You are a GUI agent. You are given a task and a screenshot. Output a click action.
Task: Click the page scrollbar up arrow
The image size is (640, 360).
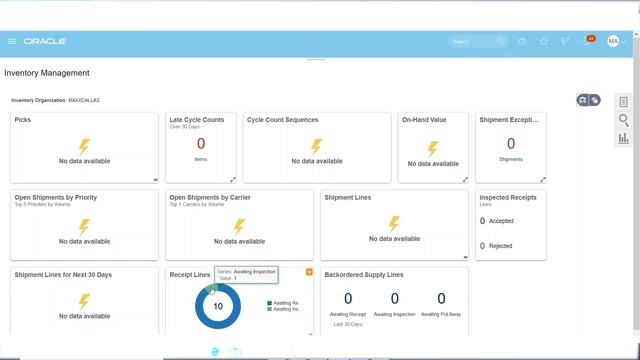[636, 35]
